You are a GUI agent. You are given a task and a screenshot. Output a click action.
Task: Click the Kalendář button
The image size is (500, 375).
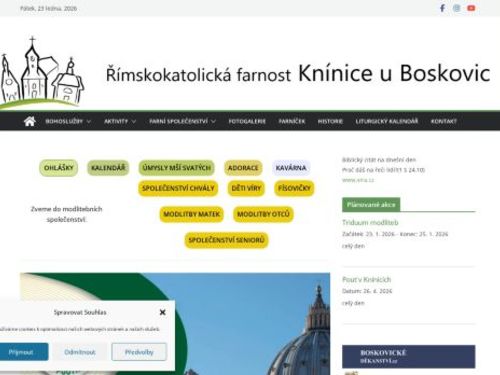108,168
